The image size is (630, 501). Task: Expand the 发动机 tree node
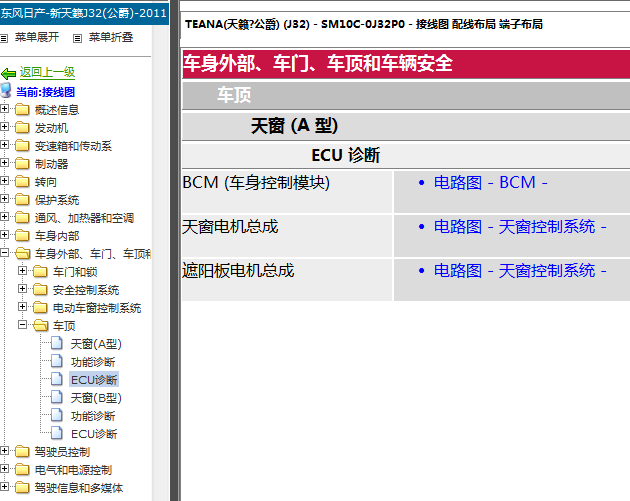pos(4,127)
